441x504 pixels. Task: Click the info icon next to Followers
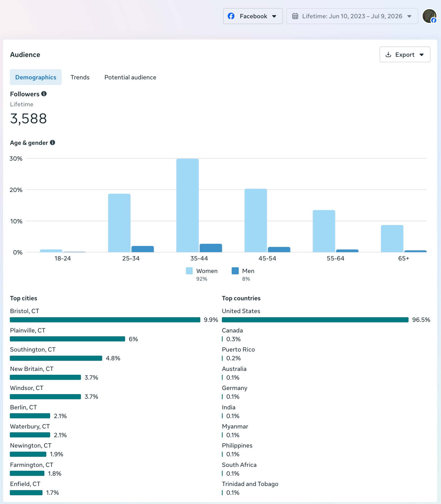(44, 94)
